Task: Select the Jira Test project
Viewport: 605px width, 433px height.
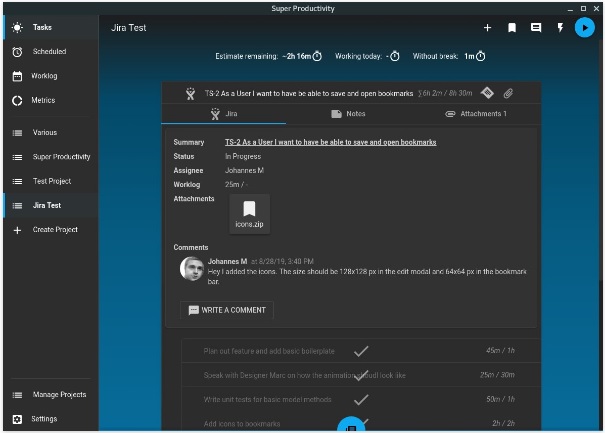Action: tap(50, 205)
